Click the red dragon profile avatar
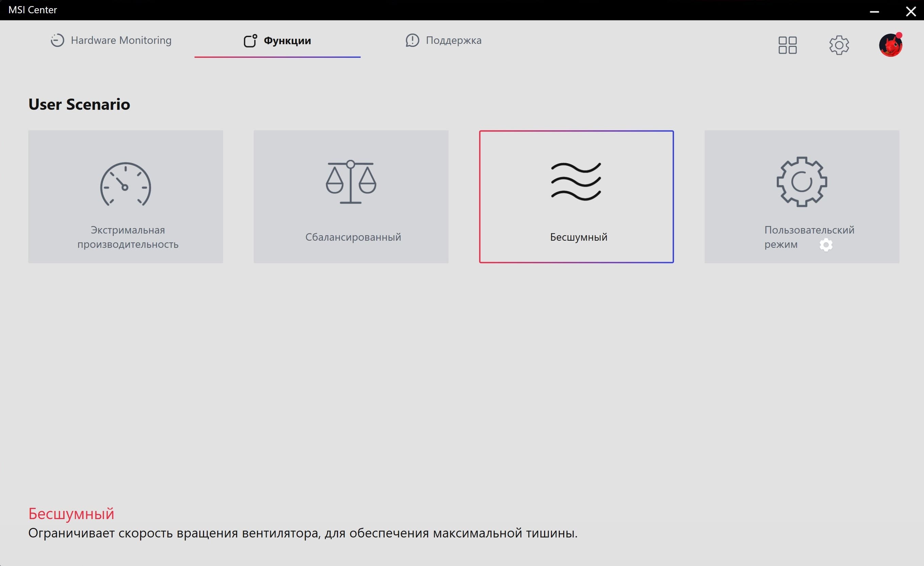This screenshot has height=566, width=924. click(x=890, y=45)
